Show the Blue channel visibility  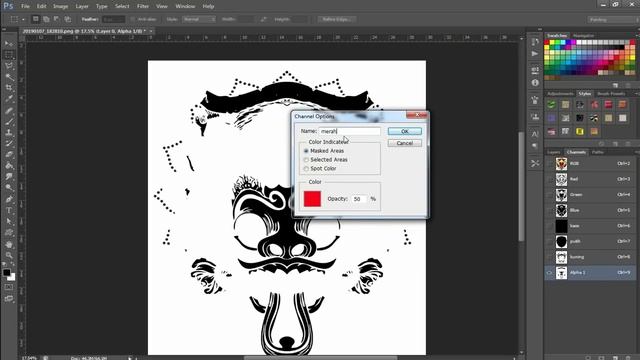(549, 210)
